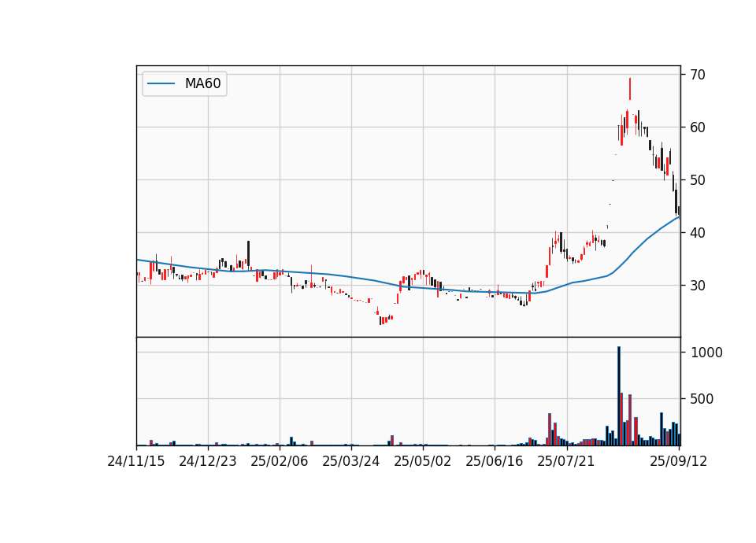This screenshot has width=756, height=543.
Task: Click the 25/05/02 date axis label
Action: tap(423, 461)
